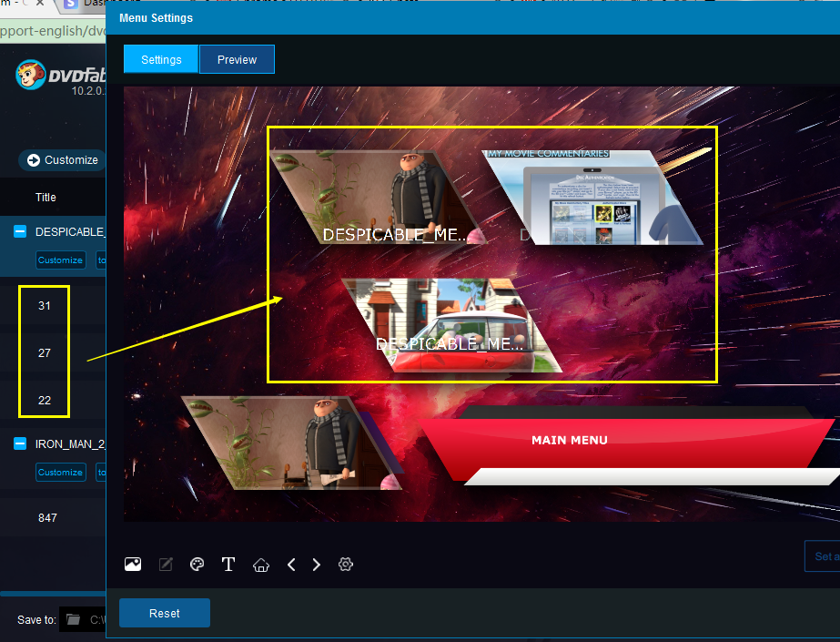Click the Title column header
The width and height of the screenshot is (840, 642).
pyautogui.click(x=46, y=198)
